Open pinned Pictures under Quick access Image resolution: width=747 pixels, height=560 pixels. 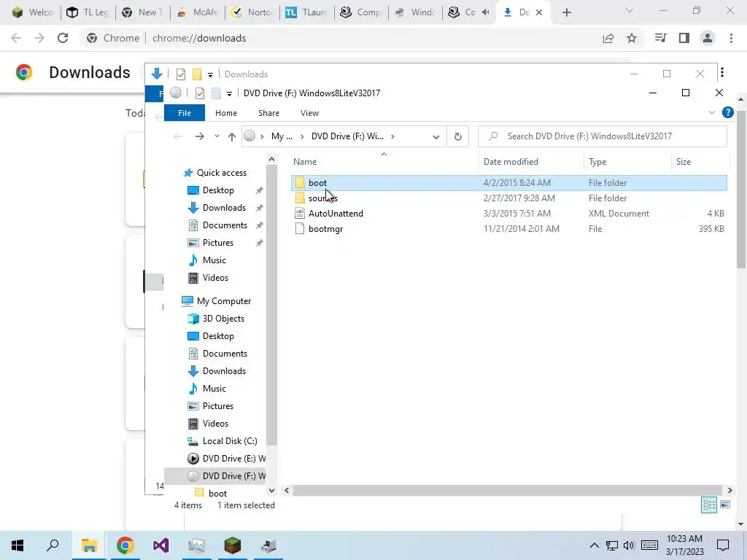pyautogui.click(x=217, y=243)
